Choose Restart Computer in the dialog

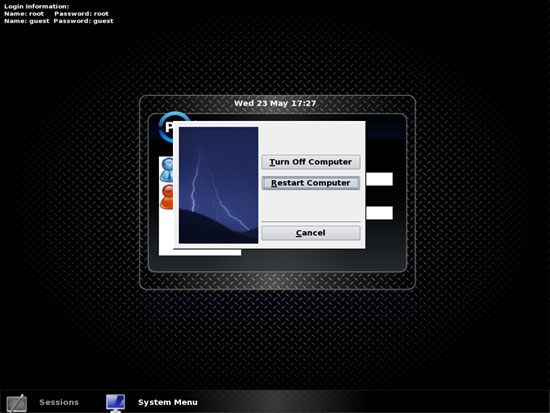311,183
